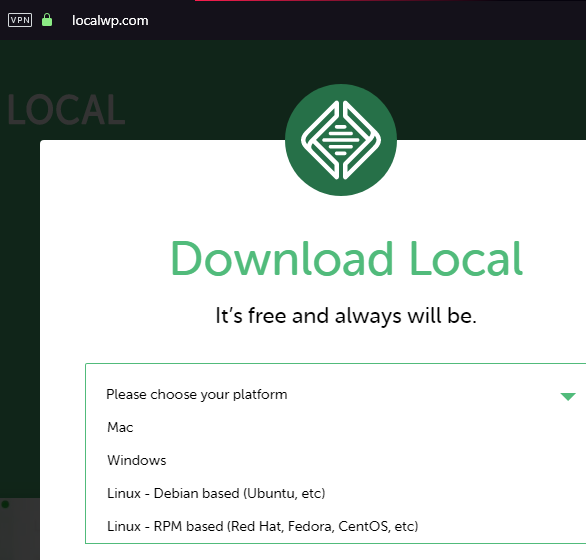The height and width of the screenshot is (560, 586).
Task: Click the green padlock security icon
Action: pyautogui.click(x=47, y=20)
